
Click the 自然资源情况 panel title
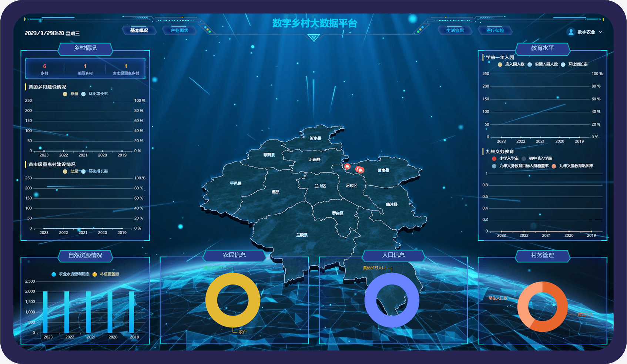[85, 255]
